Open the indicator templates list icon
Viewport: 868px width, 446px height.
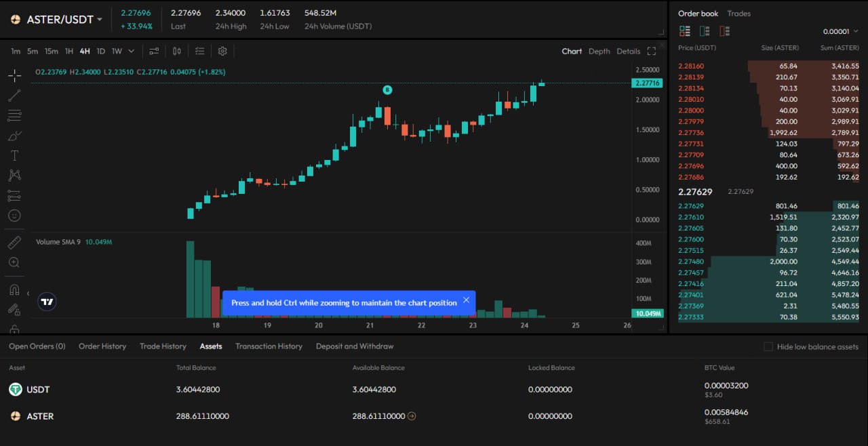tap(199, 51)
